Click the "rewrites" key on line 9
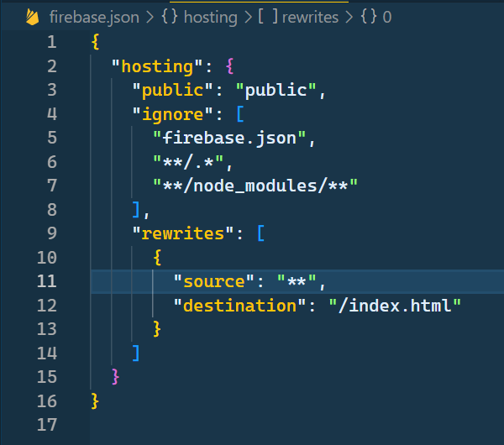 (x=183, y=233)
